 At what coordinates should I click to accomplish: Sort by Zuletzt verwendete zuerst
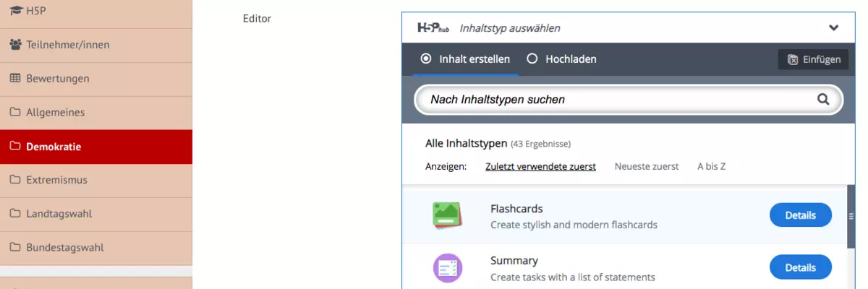click(540, 167)
